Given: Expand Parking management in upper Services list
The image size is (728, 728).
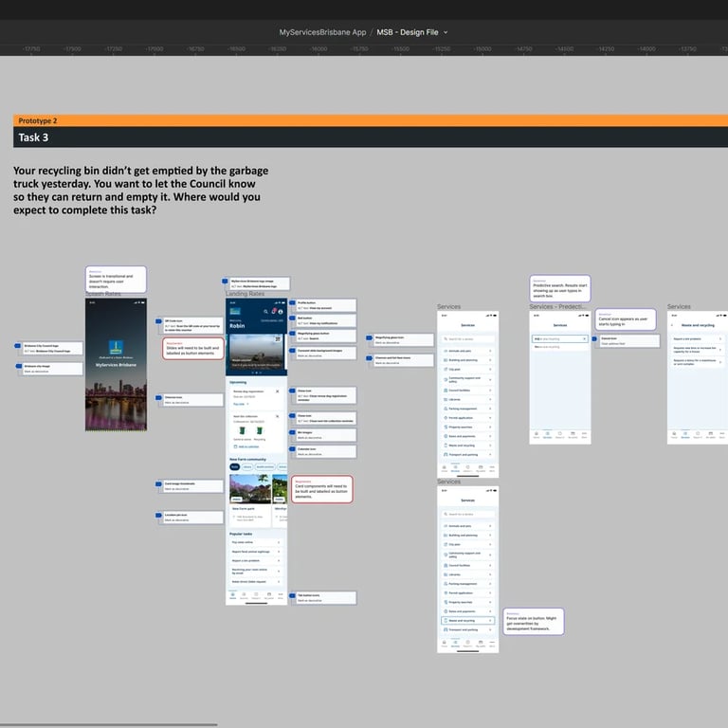Looking at the screenshot, I should (467, 409).
